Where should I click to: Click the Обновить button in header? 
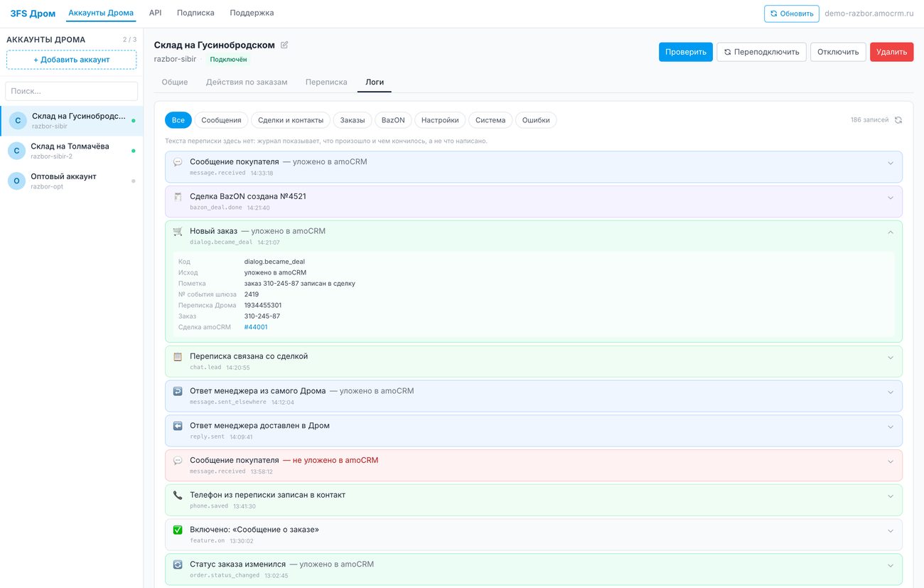click(x=791, y=14)
